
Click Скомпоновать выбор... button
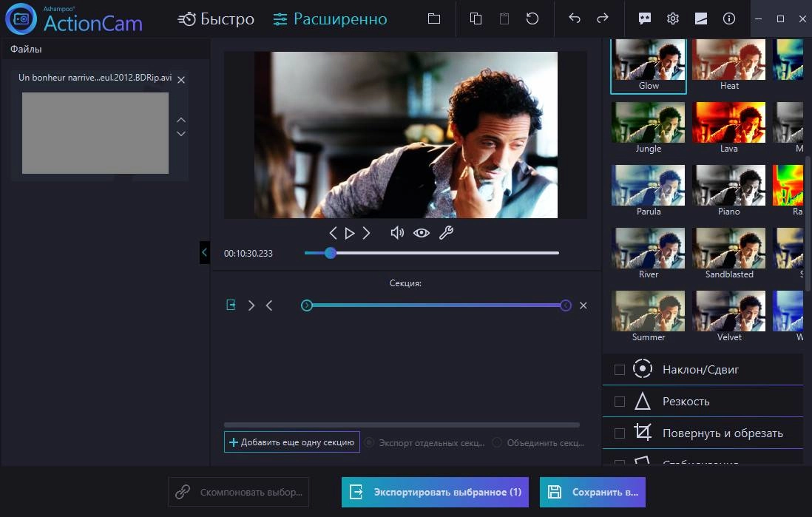click(x=239, y=492)
